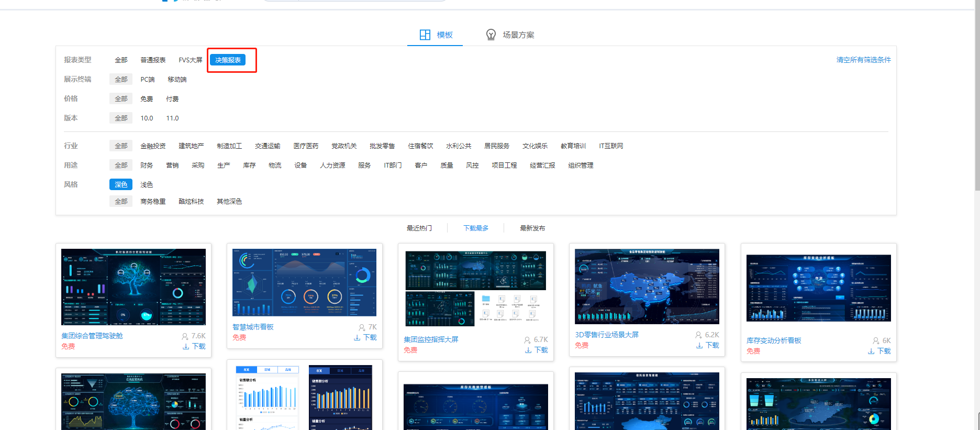
Task: Open 集团监控指挥大屏 thumbnail
Action: [x=476, y=289]
